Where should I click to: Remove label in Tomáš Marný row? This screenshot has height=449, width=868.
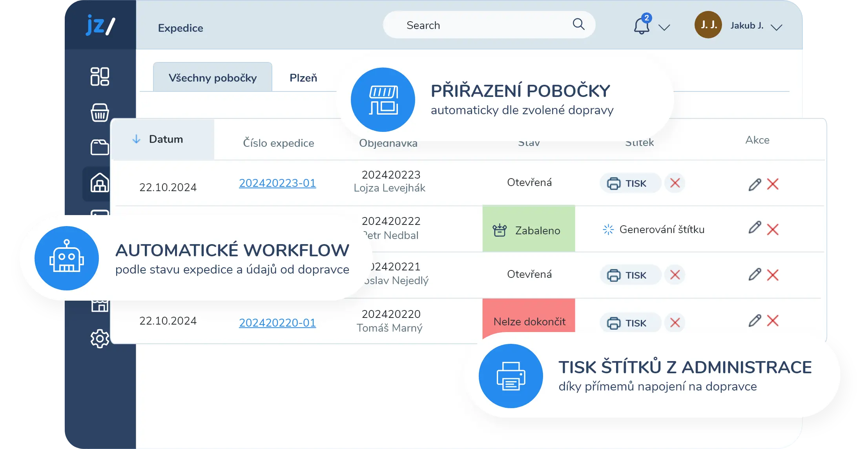click(675, 323)
